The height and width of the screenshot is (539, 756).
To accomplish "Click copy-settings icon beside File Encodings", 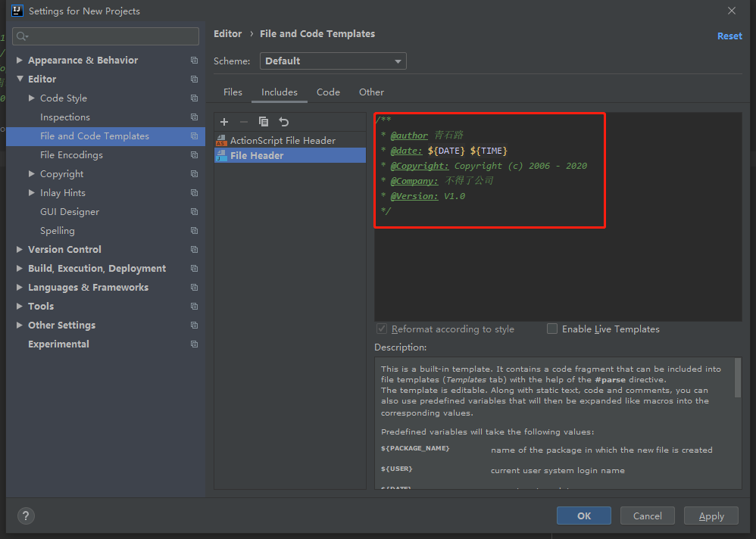I will pyautogui.click(x=194, y=155).
